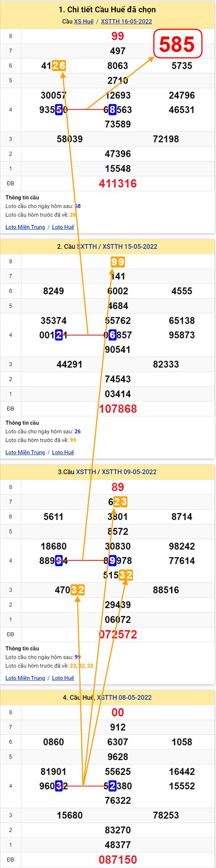
Task: Click prize 7 value 912
Action: click(x=117, y=727)
